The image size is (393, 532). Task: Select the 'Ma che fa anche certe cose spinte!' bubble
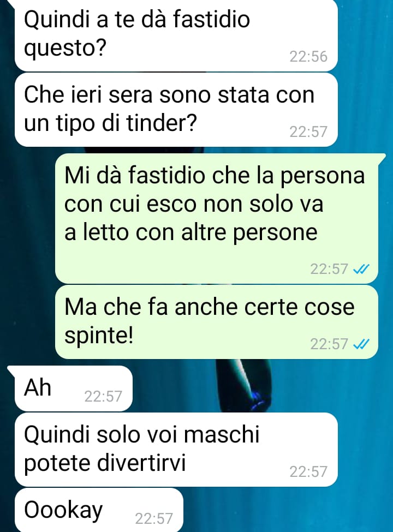[217, 321]
